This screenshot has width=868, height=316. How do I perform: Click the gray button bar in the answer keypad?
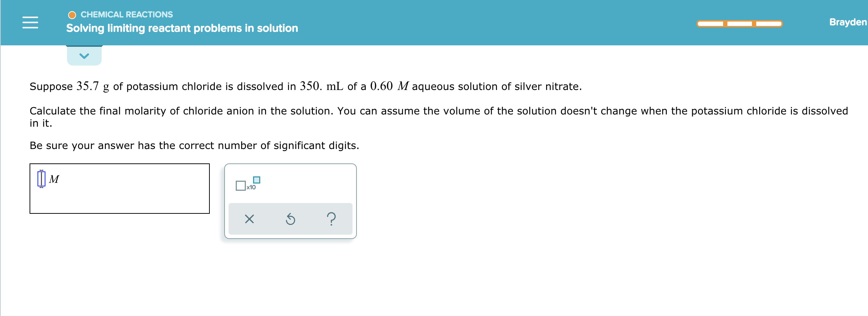(291, 219)
